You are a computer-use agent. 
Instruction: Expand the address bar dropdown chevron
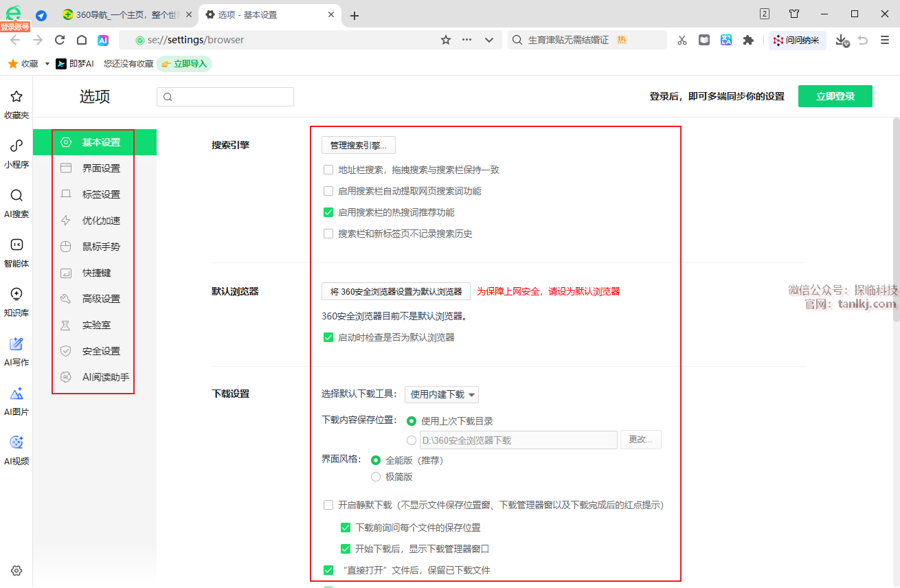pyautogui.click(x=489, y=41)
